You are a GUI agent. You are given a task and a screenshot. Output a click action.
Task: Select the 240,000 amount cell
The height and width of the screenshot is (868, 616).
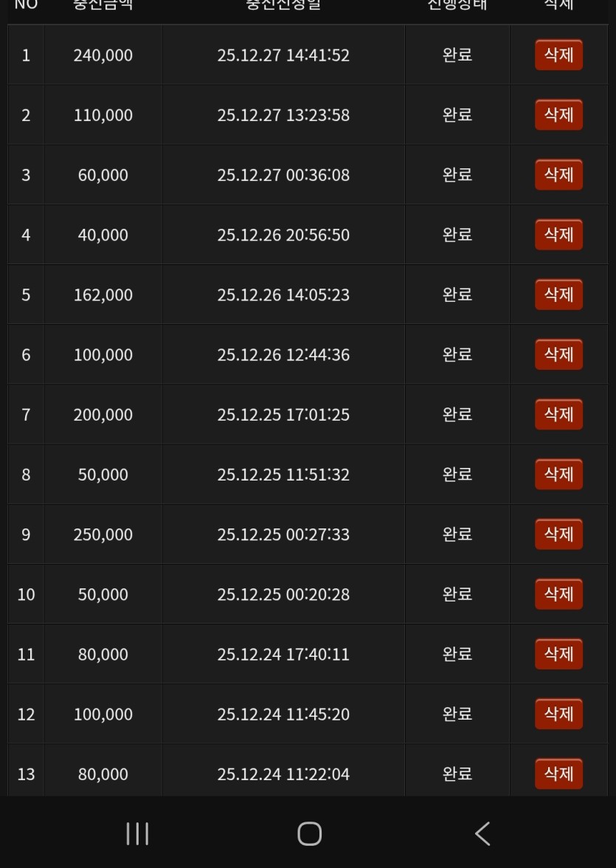tap(103, 55)
